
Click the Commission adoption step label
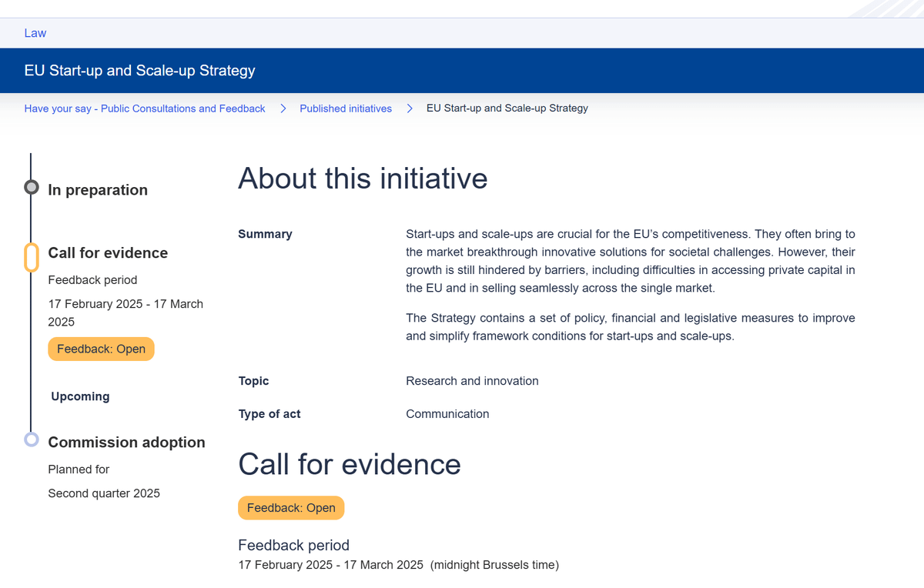[x=126, y=443]
